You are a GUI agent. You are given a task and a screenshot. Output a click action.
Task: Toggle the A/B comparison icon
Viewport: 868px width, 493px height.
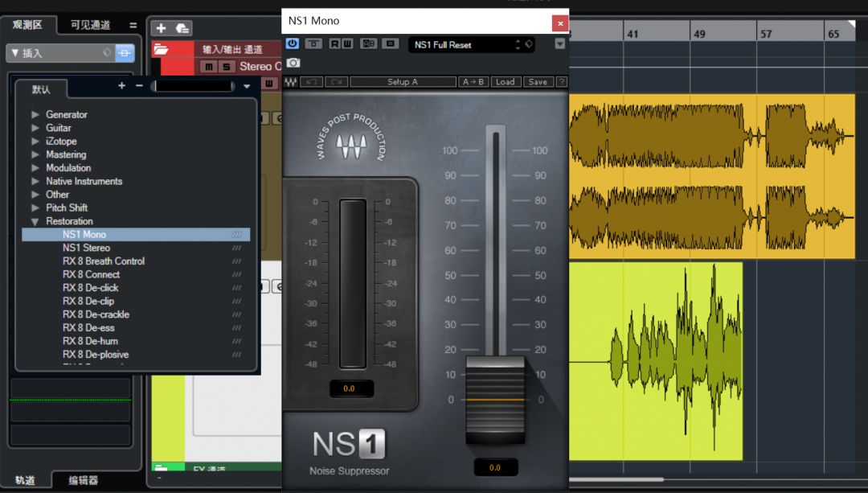tap(368, 43)
